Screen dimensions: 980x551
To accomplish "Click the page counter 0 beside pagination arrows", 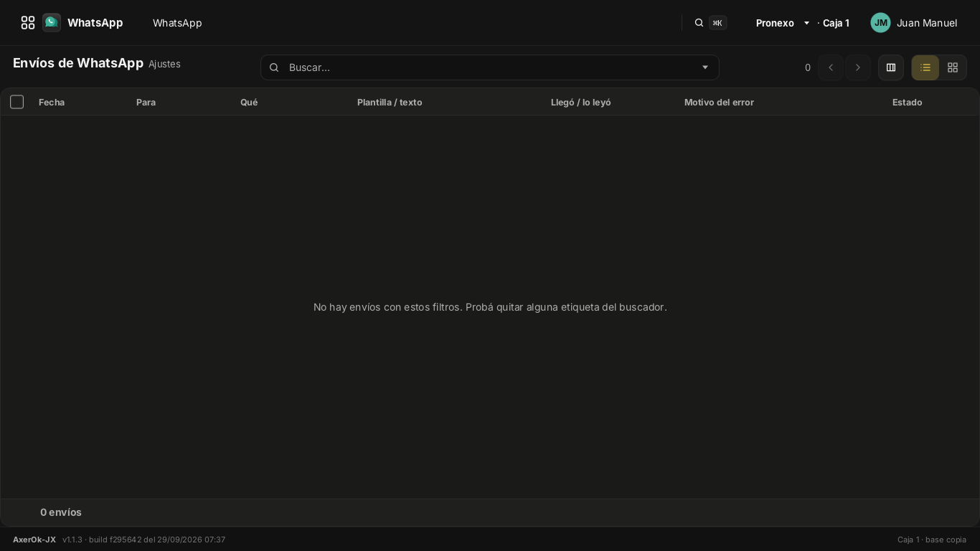I will point(808,67).
